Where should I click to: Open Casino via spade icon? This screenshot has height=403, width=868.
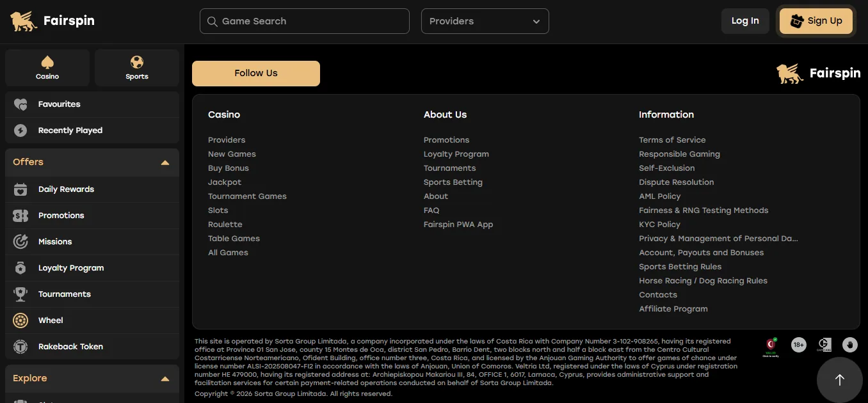47,62
